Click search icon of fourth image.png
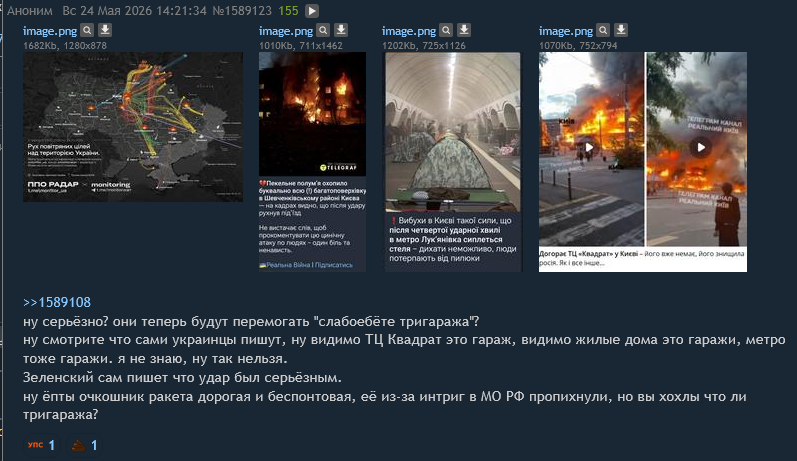This screenshot has height=461, width=797. point(603,30)
